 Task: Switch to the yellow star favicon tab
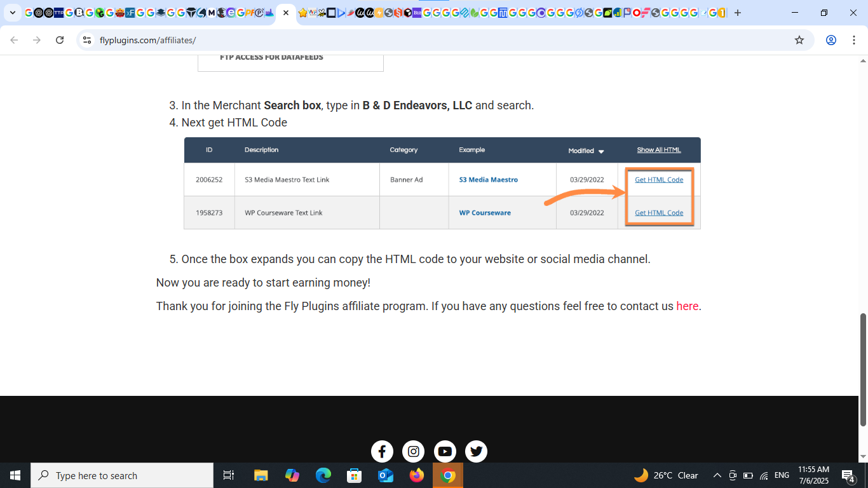tap(302, 13)
